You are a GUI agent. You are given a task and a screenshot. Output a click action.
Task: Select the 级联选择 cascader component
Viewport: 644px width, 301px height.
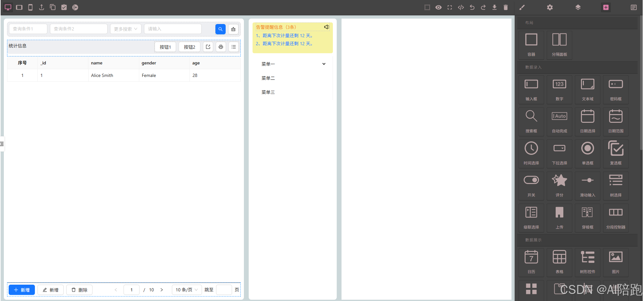pyautogui.click(x=531, y=218)
